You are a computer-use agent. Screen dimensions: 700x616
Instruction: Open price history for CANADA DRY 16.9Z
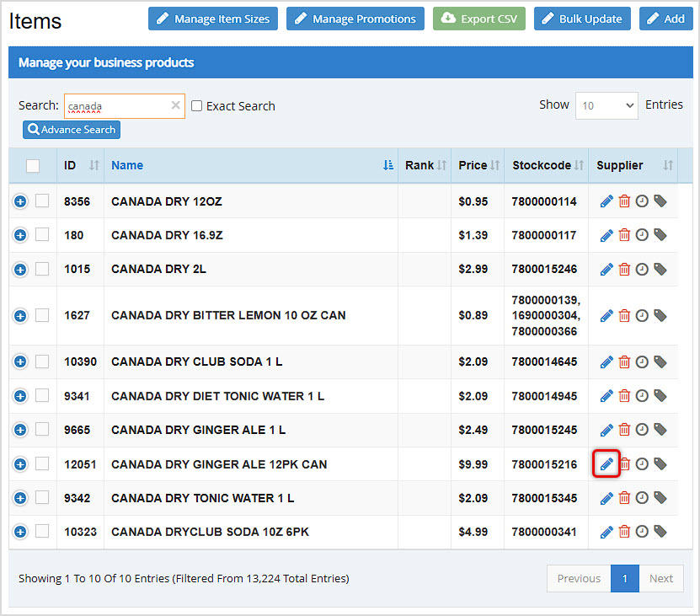(642, 235)
